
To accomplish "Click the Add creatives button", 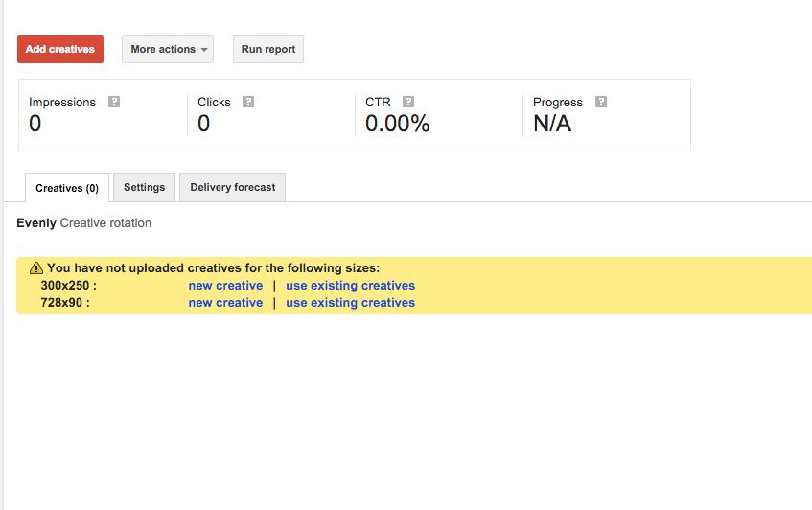I will click(x=60, y=50).
